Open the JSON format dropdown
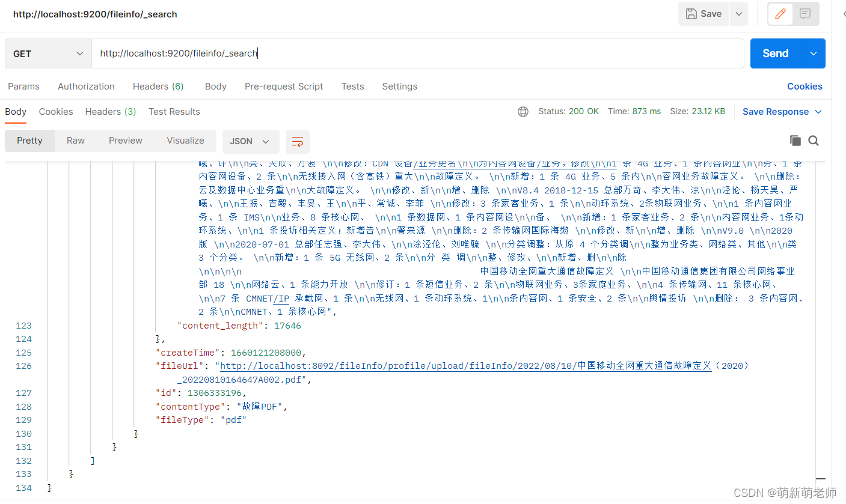This screenshot has height=504, width=846. click(x=251, y=141)
